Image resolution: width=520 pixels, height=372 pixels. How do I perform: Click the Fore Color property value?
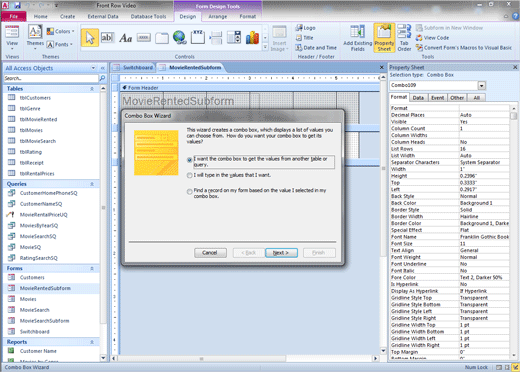[x=484, y=277]
